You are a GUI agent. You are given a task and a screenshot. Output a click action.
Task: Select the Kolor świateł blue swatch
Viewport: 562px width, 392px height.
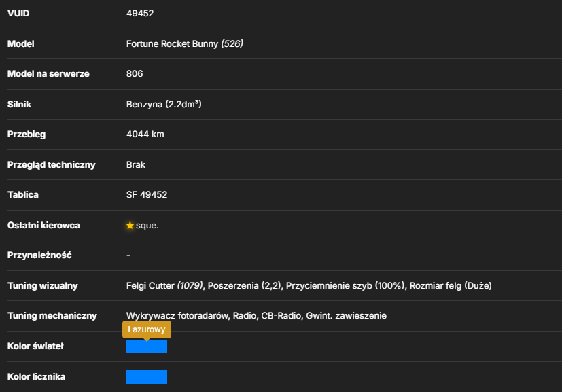tap(147, 346)
